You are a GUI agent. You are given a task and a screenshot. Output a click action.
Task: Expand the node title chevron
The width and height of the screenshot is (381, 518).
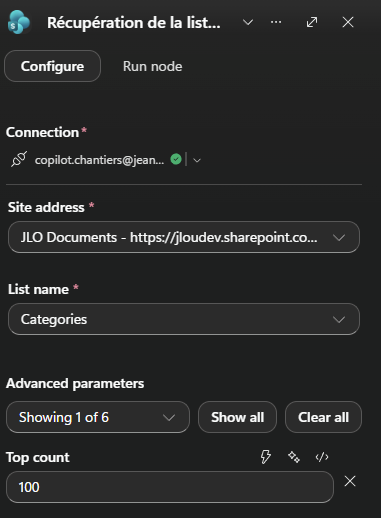(x=248, y=23)
